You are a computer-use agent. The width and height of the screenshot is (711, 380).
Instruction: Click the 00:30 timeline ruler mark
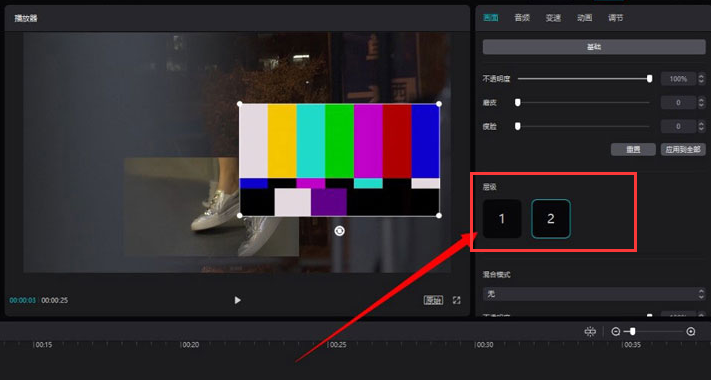[x=484, y=345]
